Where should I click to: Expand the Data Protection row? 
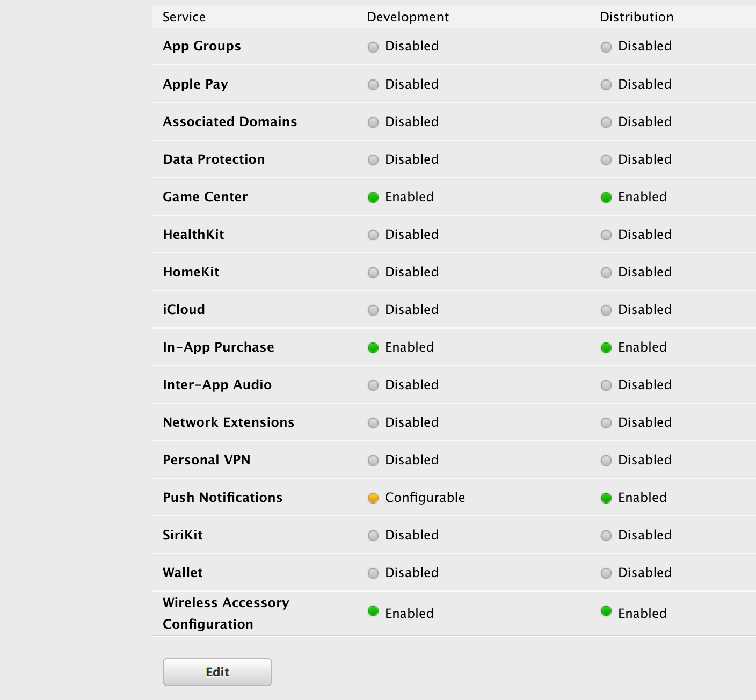[214, 159]
